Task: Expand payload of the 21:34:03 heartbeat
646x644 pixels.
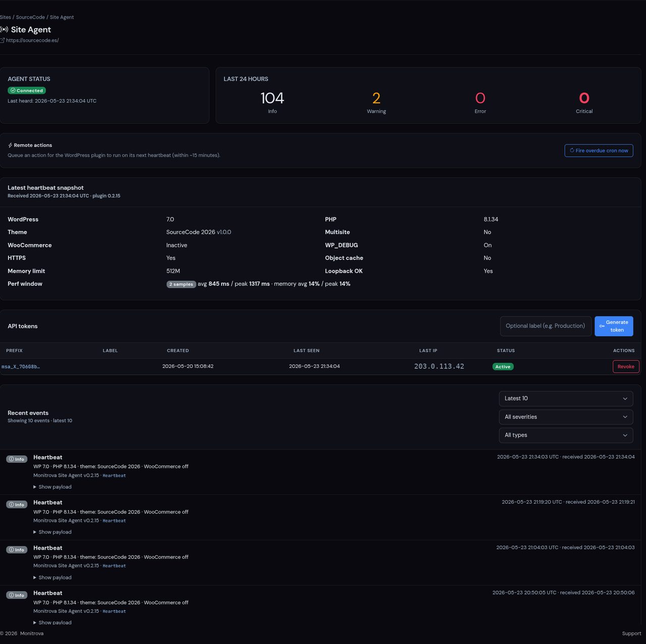Action: click(x=52, y=487)
